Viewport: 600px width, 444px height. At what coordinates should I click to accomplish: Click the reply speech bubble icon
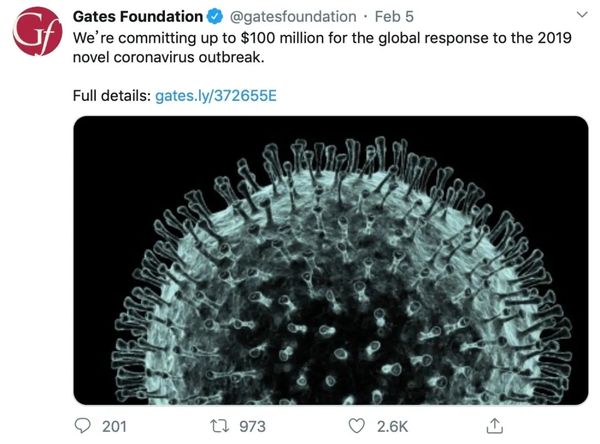tap(83, 426)
